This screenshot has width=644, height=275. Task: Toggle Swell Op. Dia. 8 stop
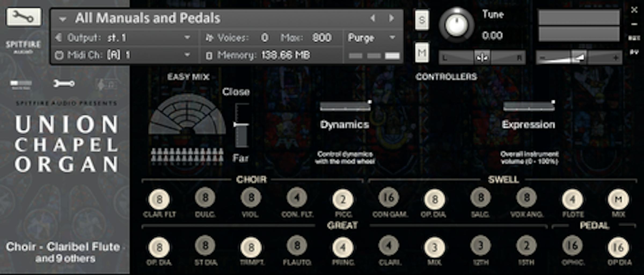click(435, 199)
